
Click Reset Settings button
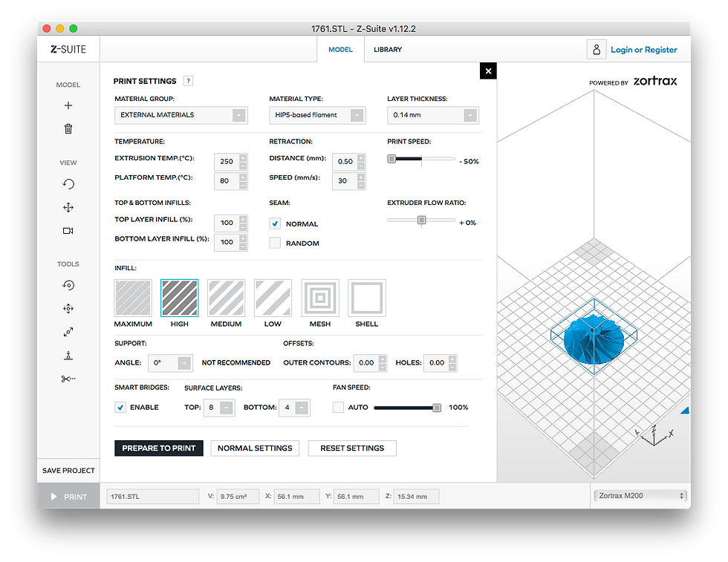[352, 448]
